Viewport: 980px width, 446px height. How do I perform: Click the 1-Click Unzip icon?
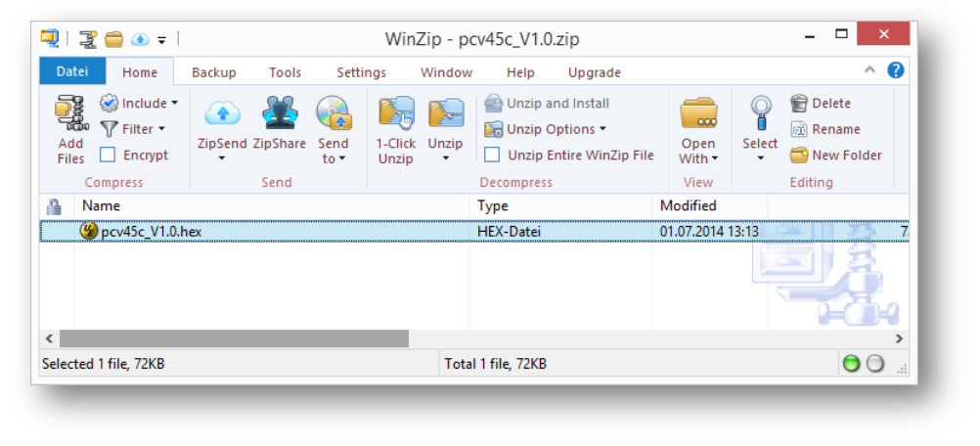396,113
